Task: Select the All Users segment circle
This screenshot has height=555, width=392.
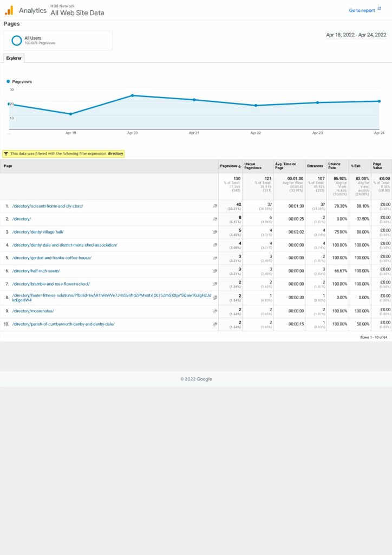Action: [x=17, y=40]
